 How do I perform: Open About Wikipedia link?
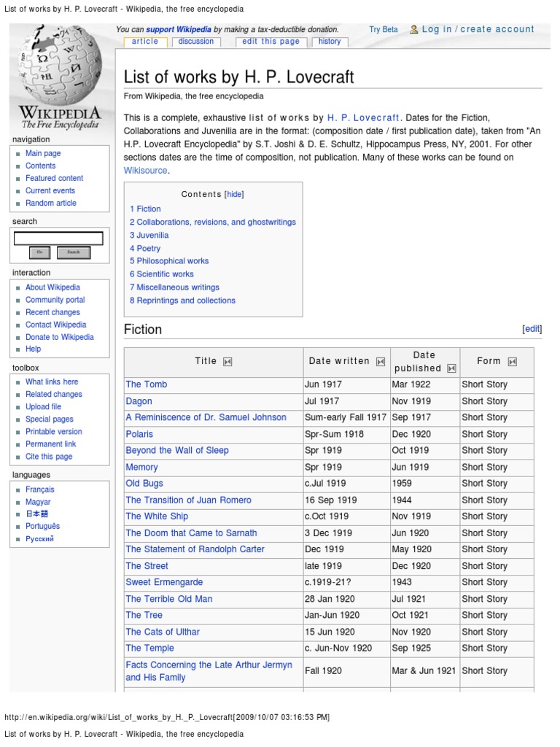[52, 287]
